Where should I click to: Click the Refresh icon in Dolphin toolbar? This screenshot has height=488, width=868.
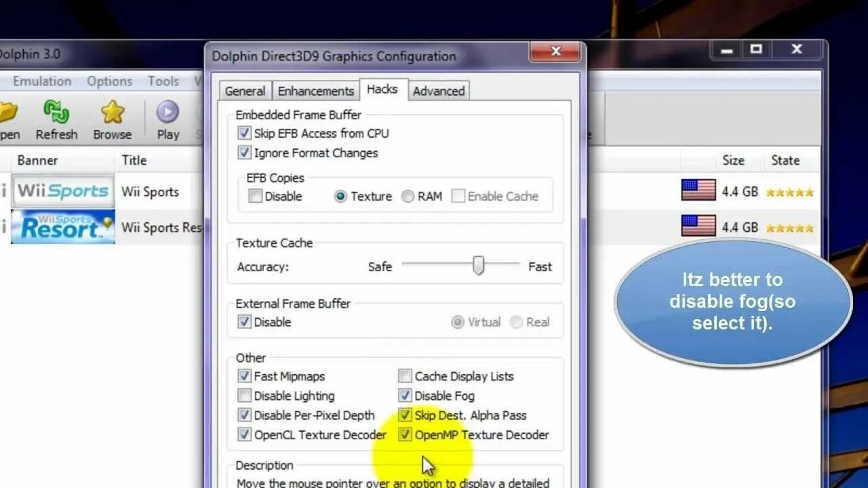pos(56,113)
